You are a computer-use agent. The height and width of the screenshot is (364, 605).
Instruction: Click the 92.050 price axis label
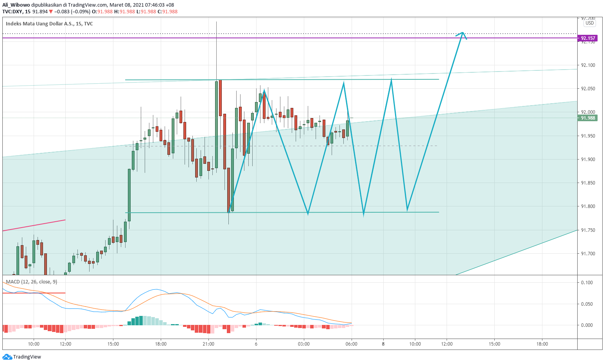[x=588, y=89]
